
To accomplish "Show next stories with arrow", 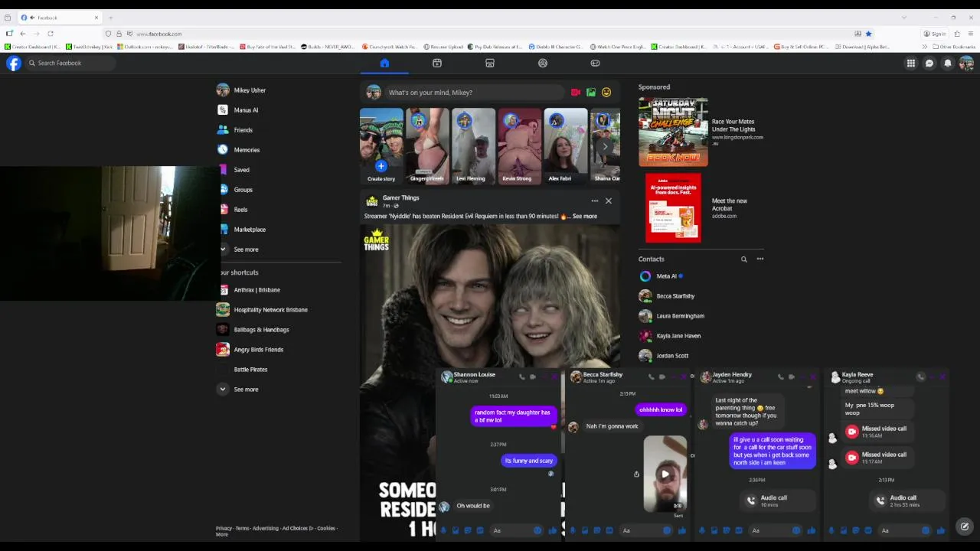I will (x=605, y=146).
